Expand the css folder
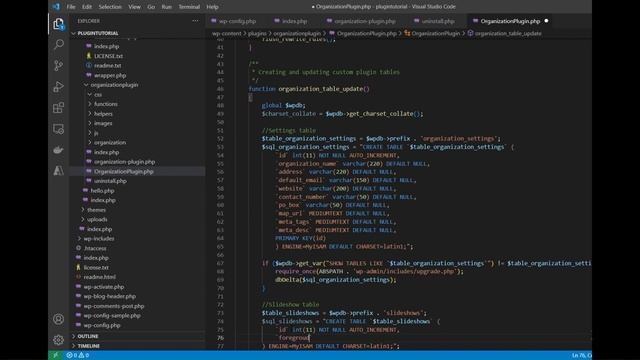640x360 pixels. click(98, 94)
